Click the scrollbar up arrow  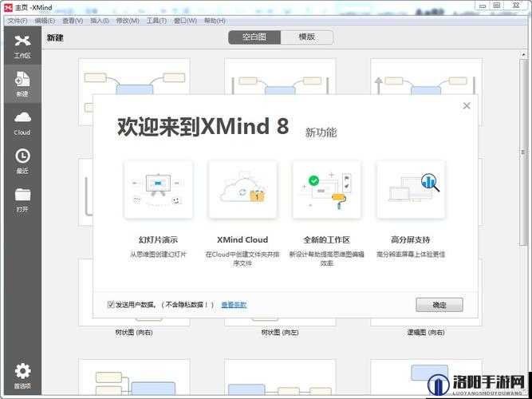click(523, 54)
